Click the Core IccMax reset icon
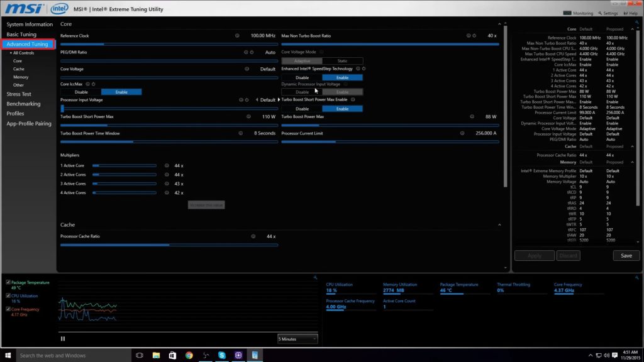644x362 pixels. pos(94,84)
